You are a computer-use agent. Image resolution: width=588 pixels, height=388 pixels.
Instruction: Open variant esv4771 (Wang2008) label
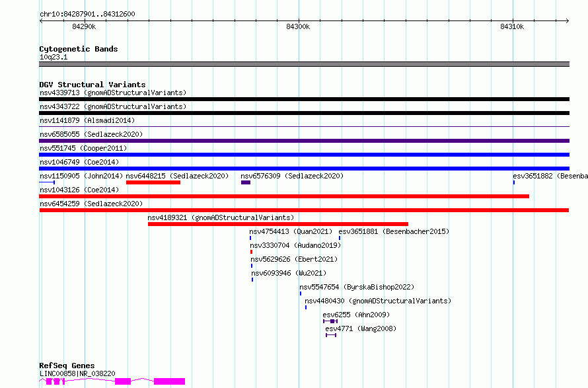pos(361,329)
